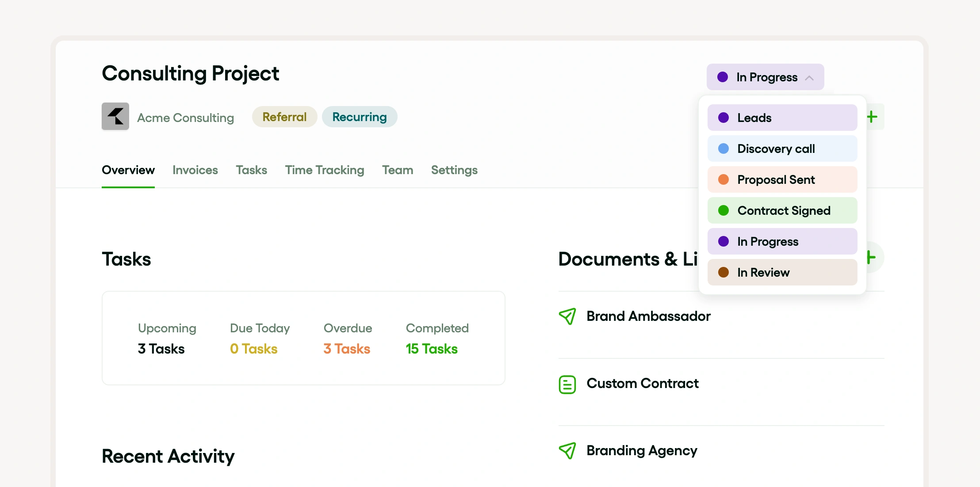Viewport: 980px width, 487px height.
Task: Click the Branding Agency paper plane icon
Action: [567, 450]
